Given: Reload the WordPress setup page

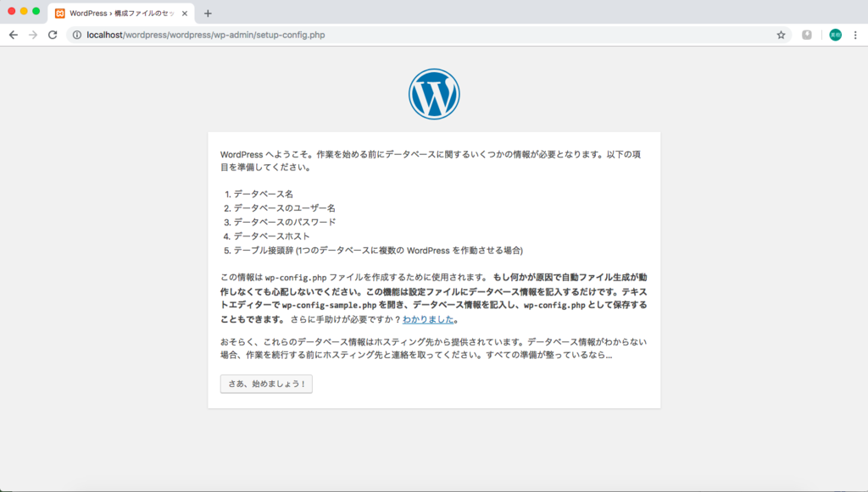Looking at the screenshot, I should point(53,35).
